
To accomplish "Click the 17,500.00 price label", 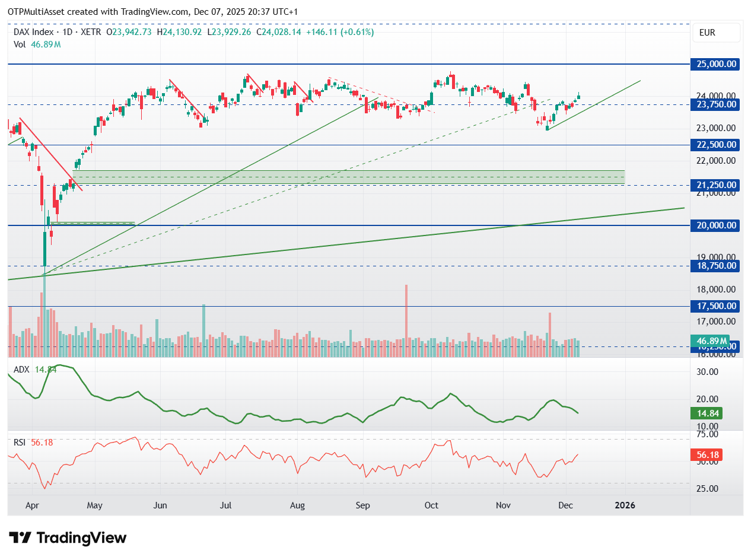I will (x=715, y=306).
